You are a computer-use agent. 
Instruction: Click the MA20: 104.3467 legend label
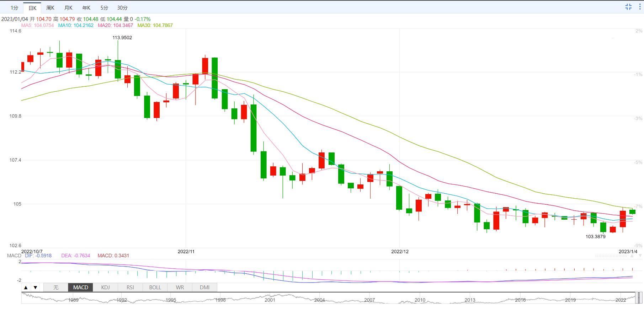pyautogui.click(x=115, y=25)
